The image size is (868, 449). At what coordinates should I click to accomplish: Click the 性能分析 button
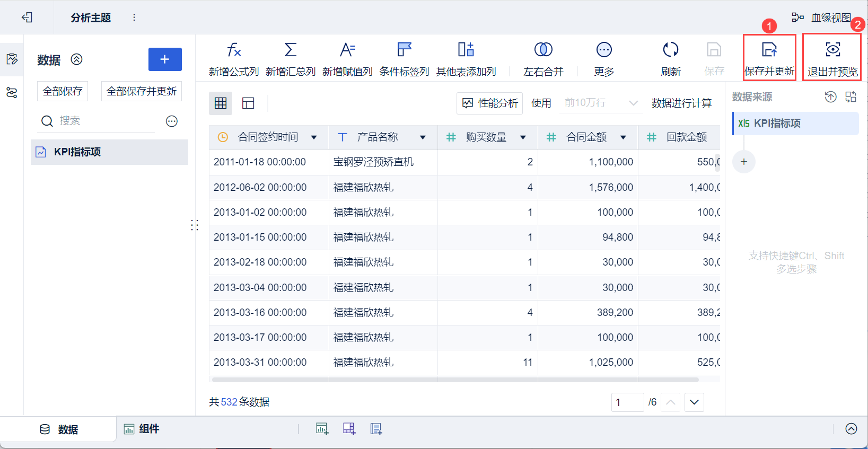[x=489, y=103]
